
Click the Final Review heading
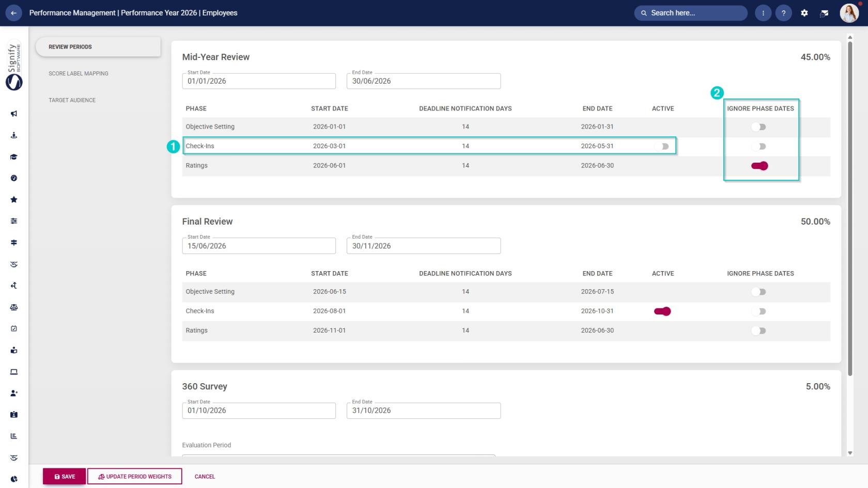point(207,222)
